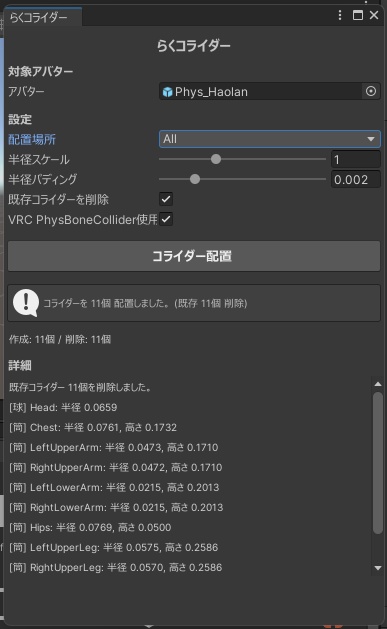
Task: Open the window options kebab menu
Action: click(x=340, y=15)
